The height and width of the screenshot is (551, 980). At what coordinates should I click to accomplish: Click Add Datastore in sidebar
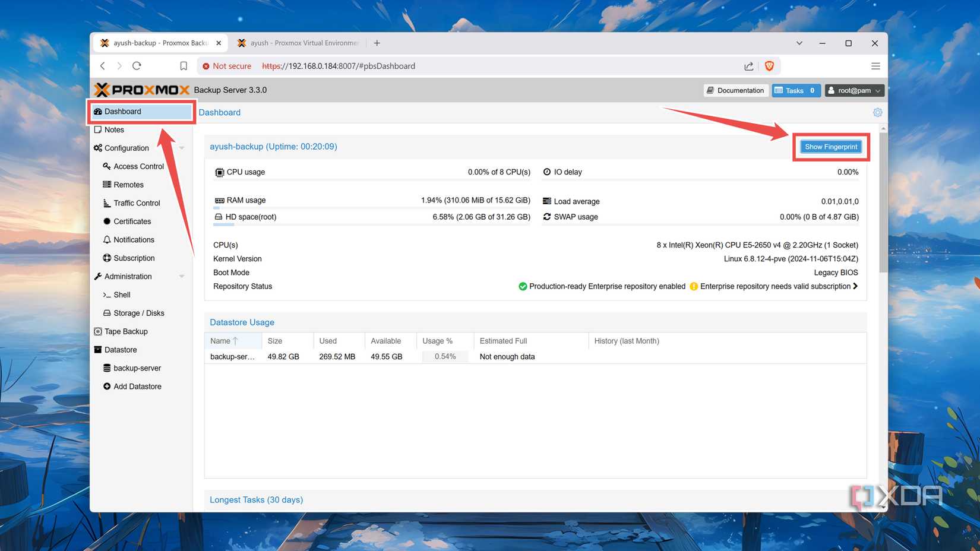point(137,387)
